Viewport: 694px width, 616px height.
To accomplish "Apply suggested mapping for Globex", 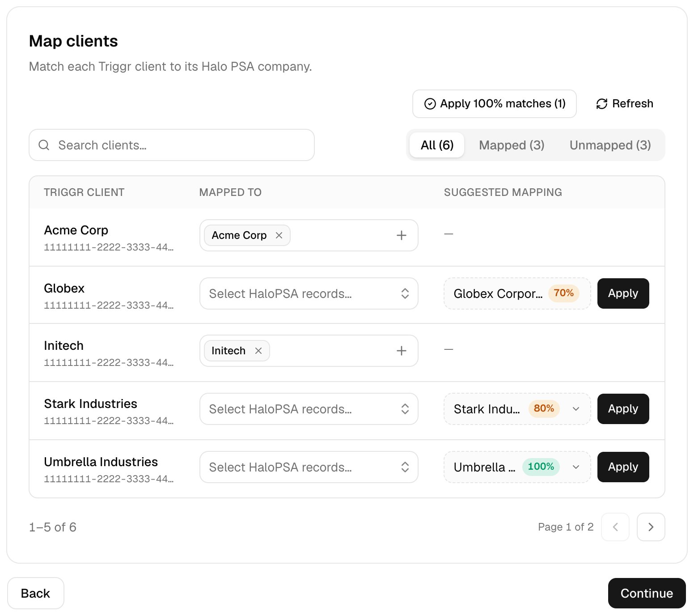I will point(623,293).
